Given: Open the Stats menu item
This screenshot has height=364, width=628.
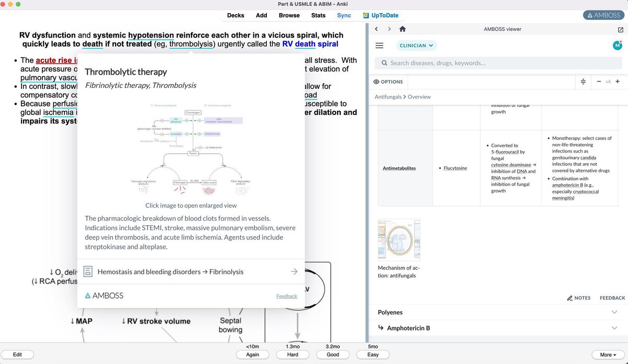Looking at the screenshot, I should pos(318,15).
